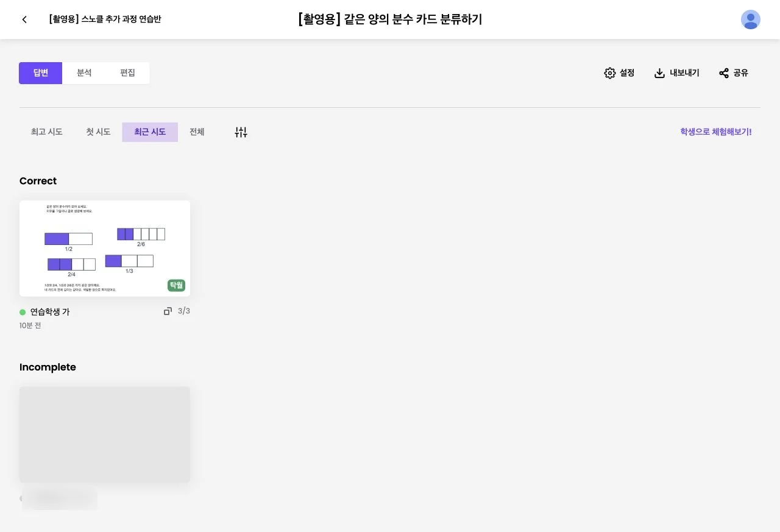Open the user profile avatar
Image resolution: width=780 pixels, height=532 pixels.
pyautogui.click(x=751, y=20)
